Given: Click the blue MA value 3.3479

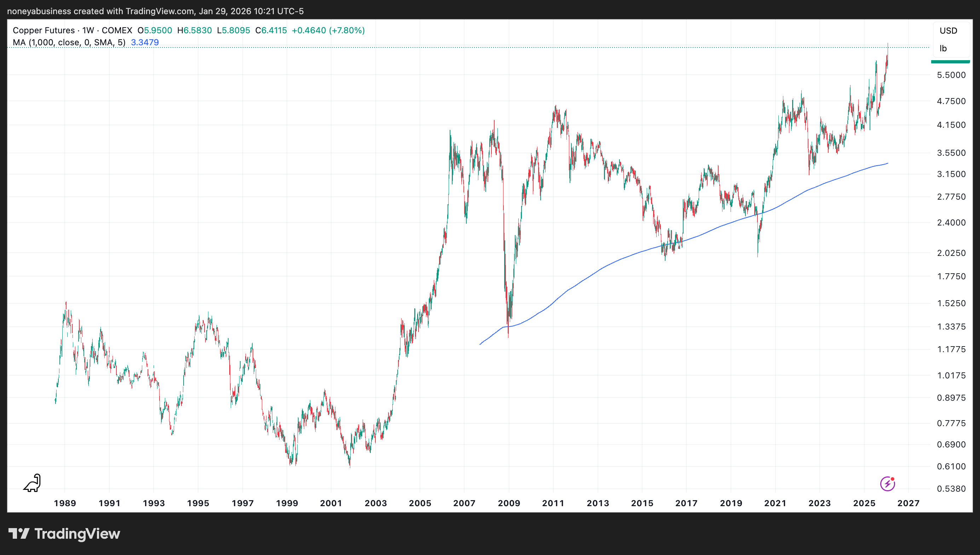Looking at the screenshot, I should (145, 42).
